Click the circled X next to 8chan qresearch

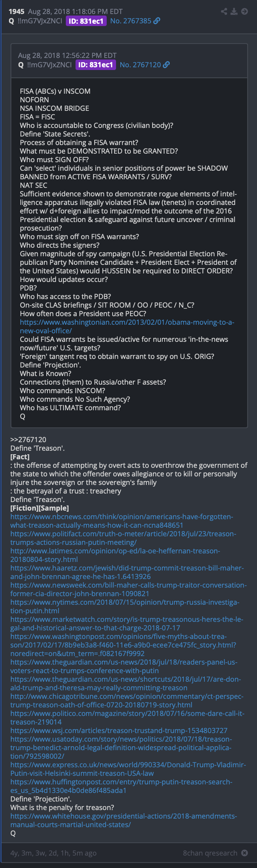point(245,853)
